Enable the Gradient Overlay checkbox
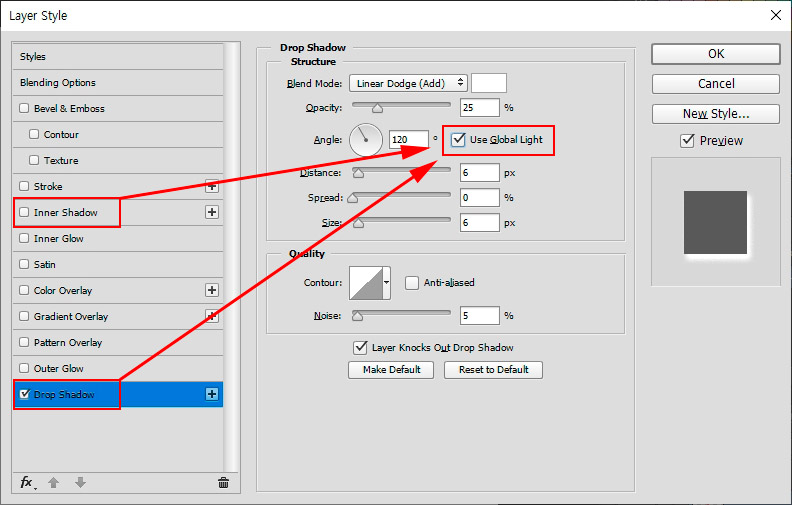 point(24,316)
